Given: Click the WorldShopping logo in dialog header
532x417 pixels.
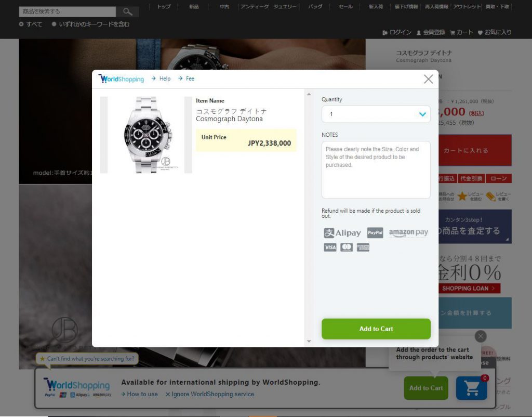Looking at the screenshot, I should (121, 79).
